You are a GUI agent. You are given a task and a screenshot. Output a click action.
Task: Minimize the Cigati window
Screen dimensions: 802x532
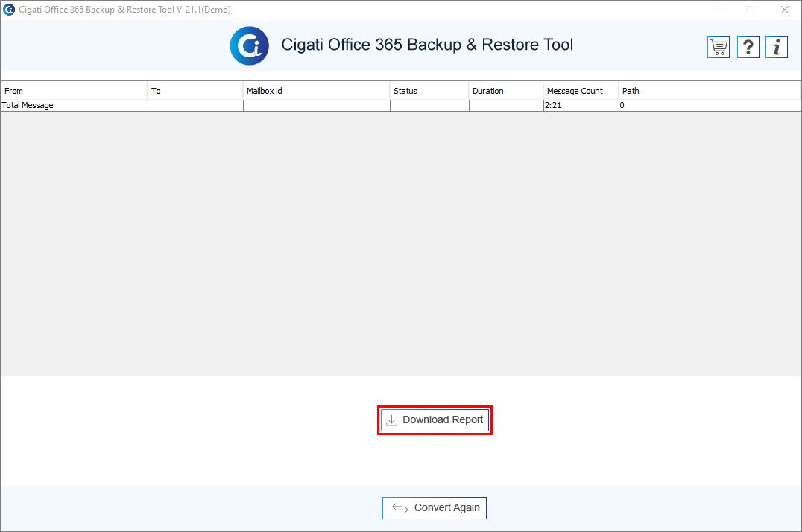pos(717,10)
